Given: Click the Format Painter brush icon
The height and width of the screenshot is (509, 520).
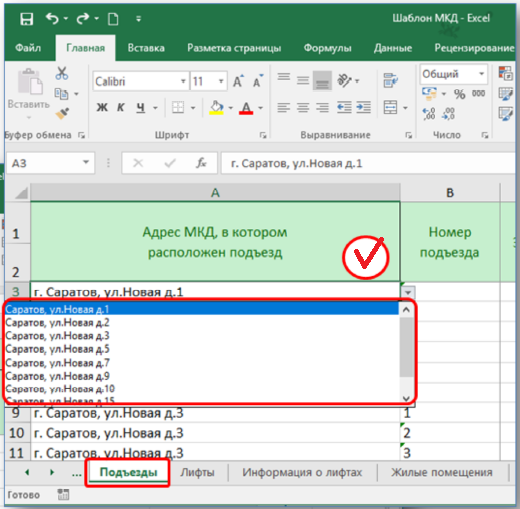Looking at the screenshot, I should click(62, 113).
